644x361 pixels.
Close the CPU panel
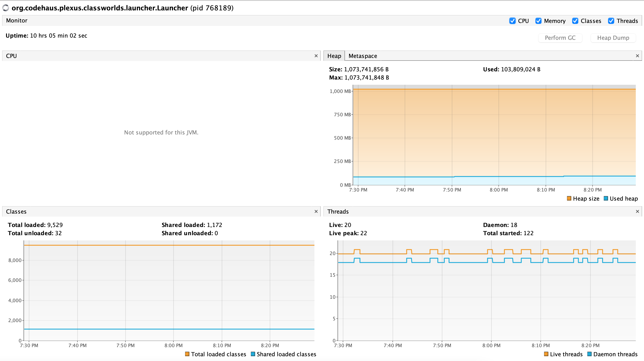316,56
